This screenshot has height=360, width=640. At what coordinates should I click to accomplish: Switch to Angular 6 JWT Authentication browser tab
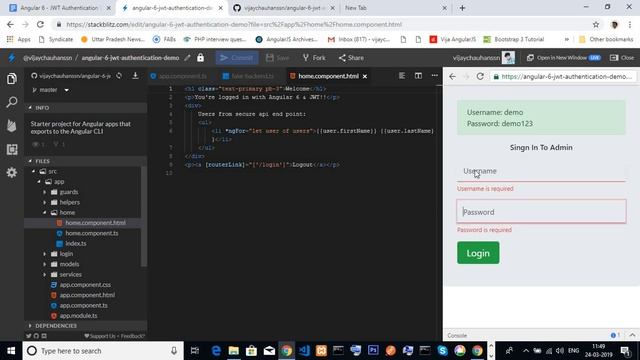click(x=60, y=8)
